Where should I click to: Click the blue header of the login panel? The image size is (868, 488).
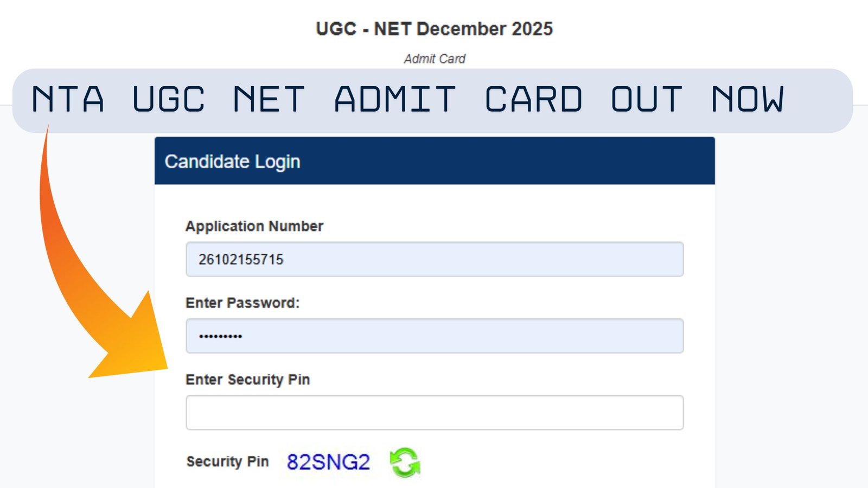[488, 161]
